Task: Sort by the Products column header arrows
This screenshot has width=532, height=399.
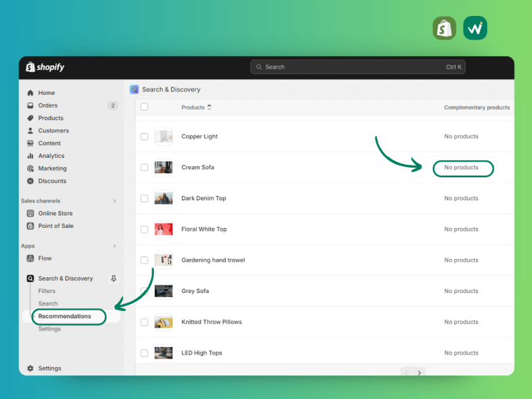Action: [x=209, y=107]
